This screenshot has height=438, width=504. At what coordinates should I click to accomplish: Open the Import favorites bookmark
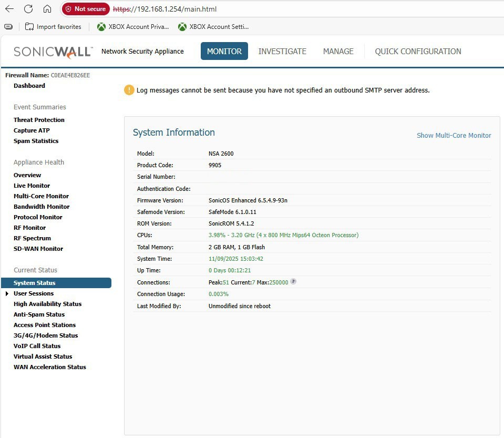coord(53,27)
